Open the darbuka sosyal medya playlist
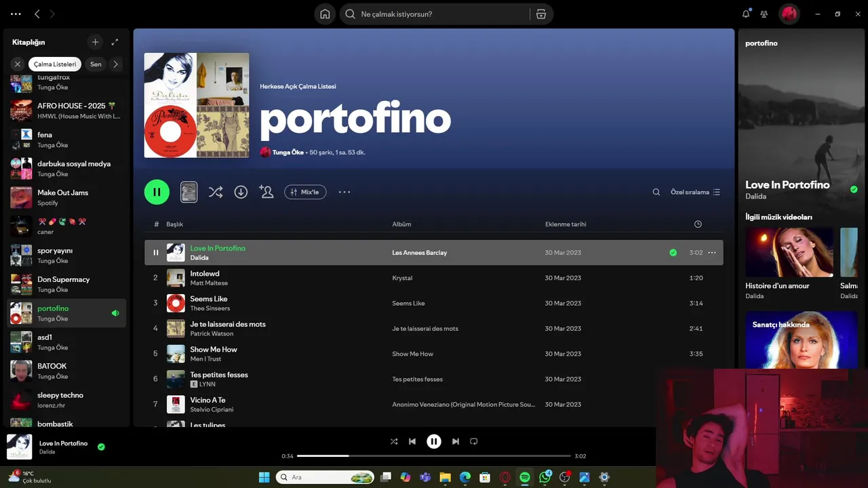 tap(66, 169)
